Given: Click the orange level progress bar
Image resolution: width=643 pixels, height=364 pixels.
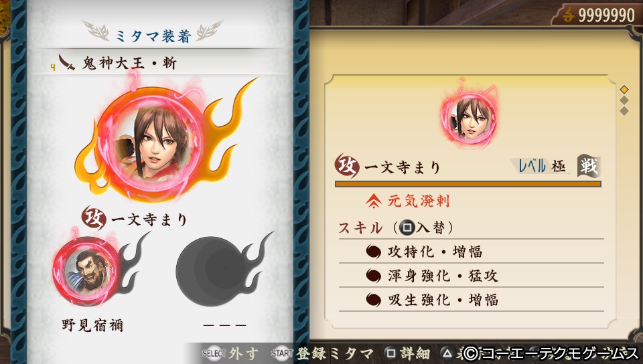Looking at the screenshot, I should pos(468,184).
